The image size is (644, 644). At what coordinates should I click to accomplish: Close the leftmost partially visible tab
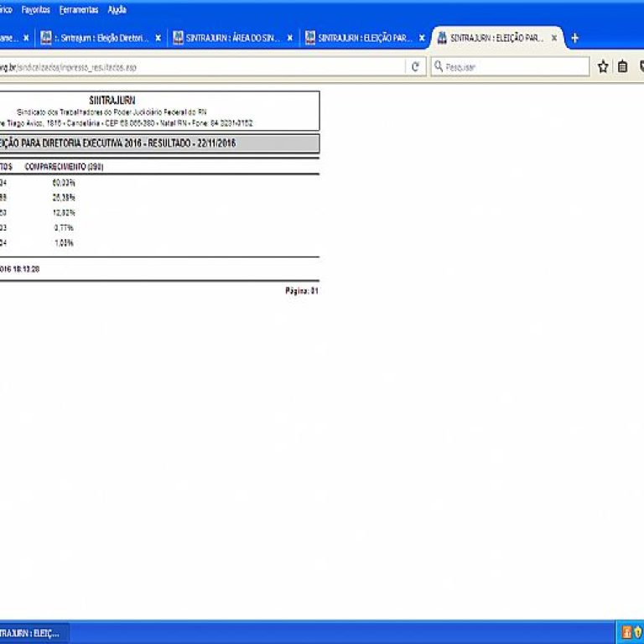click(26, 38)
